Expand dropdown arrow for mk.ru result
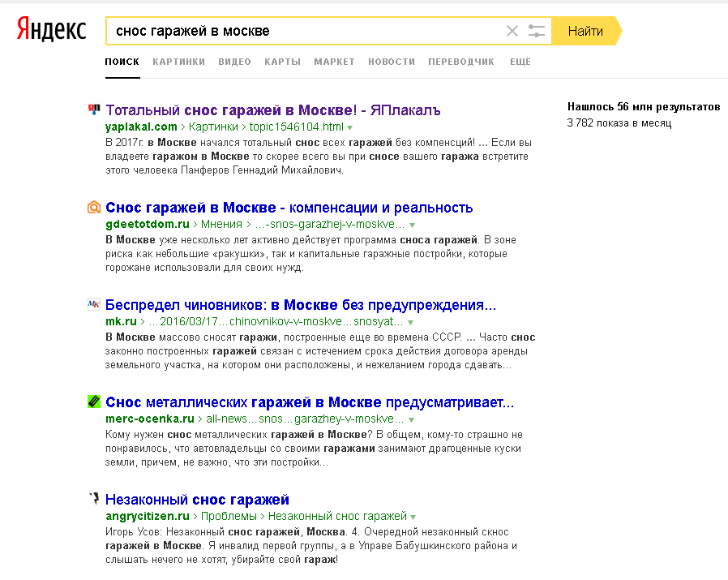This screenshot has width=728, height=580. pos(410,322)
